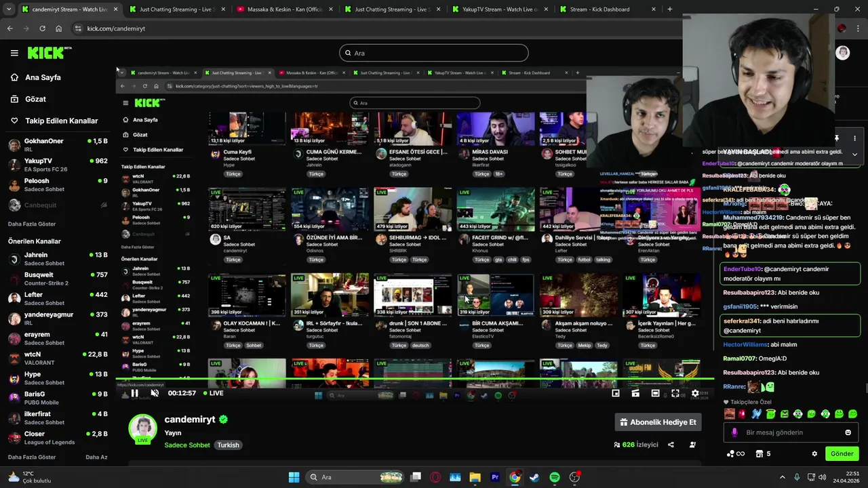The image size is (868, 488).
Task: Click the verified badge beside candemiryt
Action: (x=223, y=420)
